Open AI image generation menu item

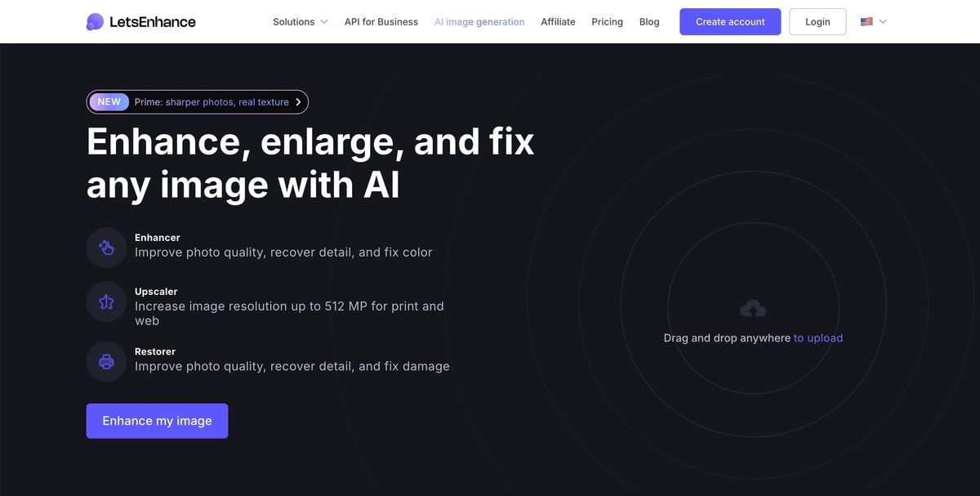tap(479, 22)
